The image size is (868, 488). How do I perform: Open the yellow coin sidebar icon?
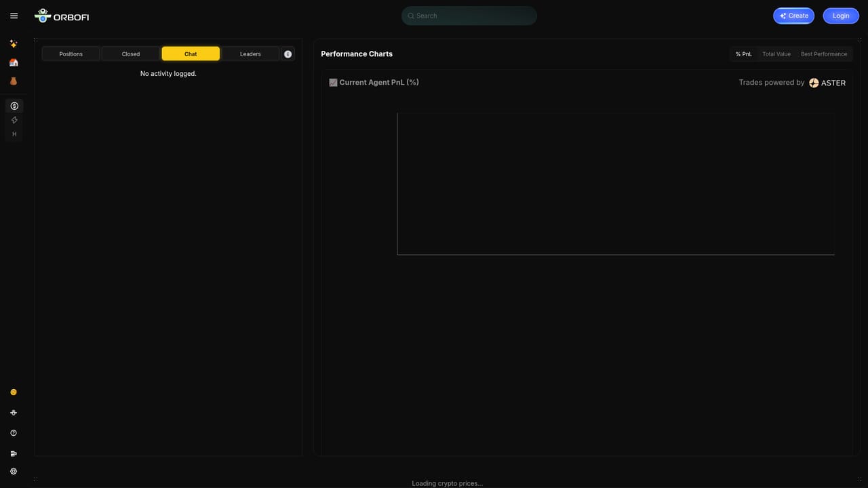click(14, 392)
